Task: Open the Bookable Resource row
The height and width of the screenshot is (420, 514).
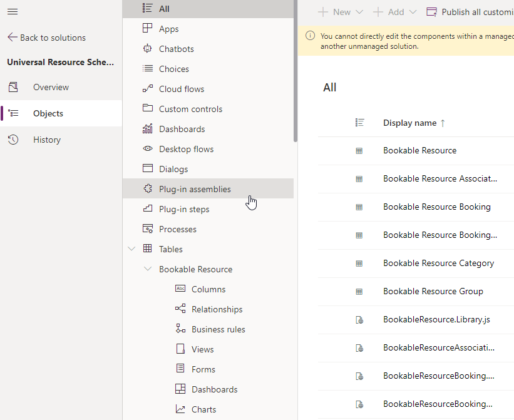Action: pyautogui.click(x=416, y=151)
